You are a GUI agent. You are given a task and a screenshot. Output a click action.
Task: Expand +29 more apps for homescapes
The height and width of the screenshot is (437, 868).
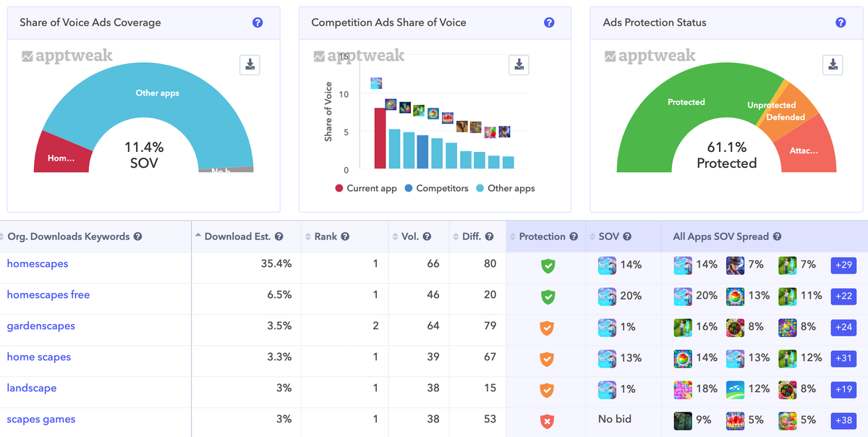tap(843, 265)
